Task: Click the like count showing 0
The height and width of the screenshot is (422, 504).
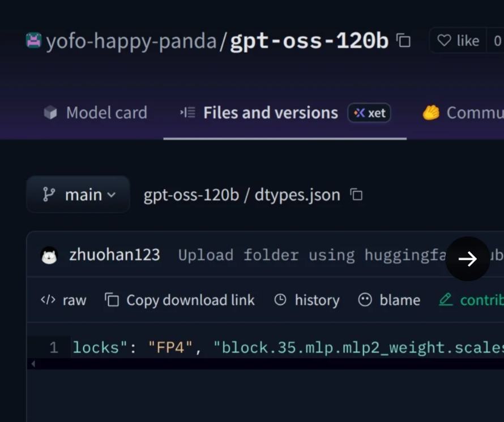Action: coord(497,41)
